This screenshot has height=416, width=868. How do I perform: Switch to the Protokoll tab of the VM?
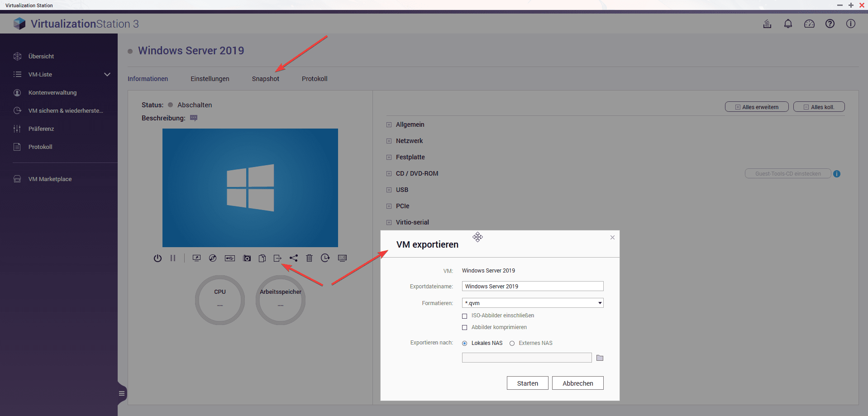pyautogui.click(x=315, y=79)
